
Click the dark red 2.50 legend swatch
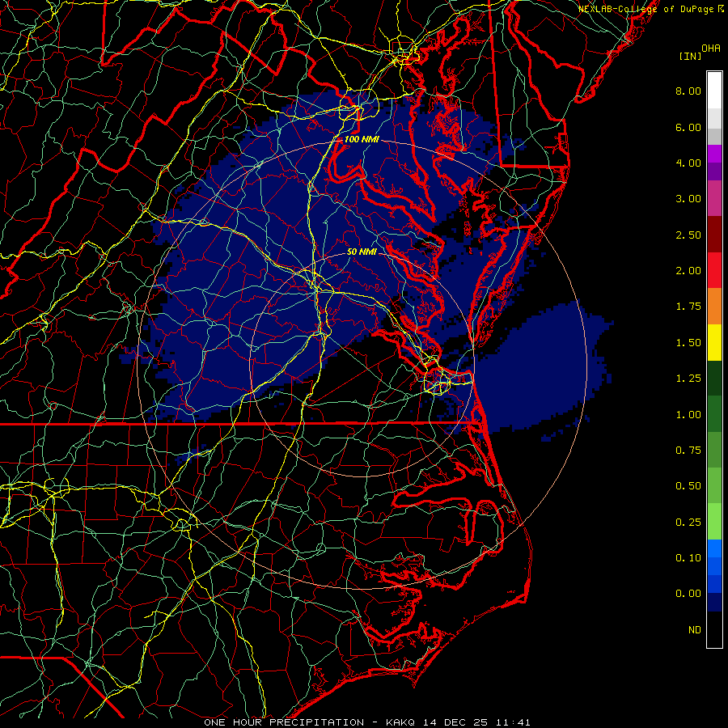point(714,235)
